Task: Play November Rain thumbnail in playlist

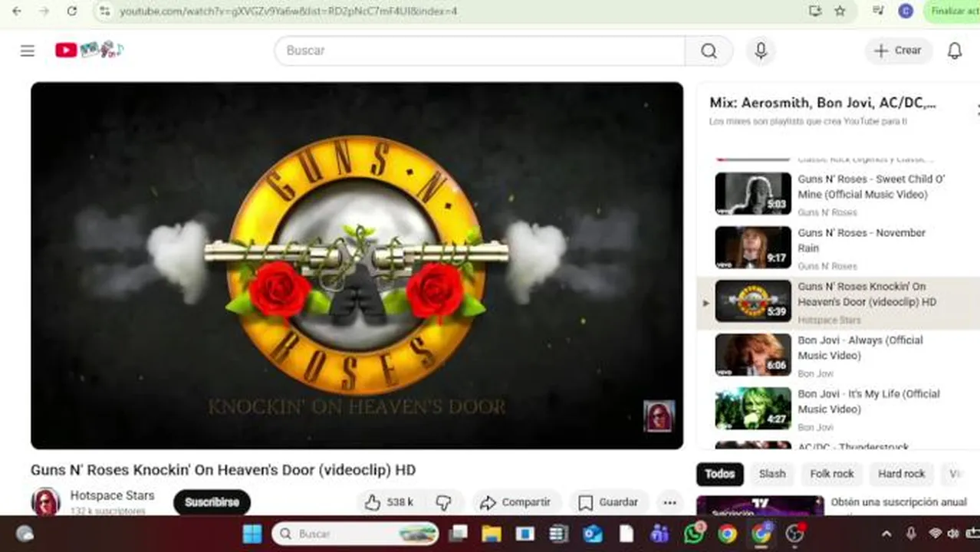Action: (753, 247)
